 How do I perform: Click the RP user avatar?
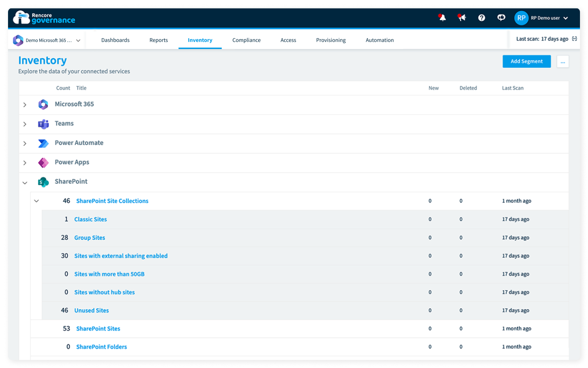tap(521, 18)
